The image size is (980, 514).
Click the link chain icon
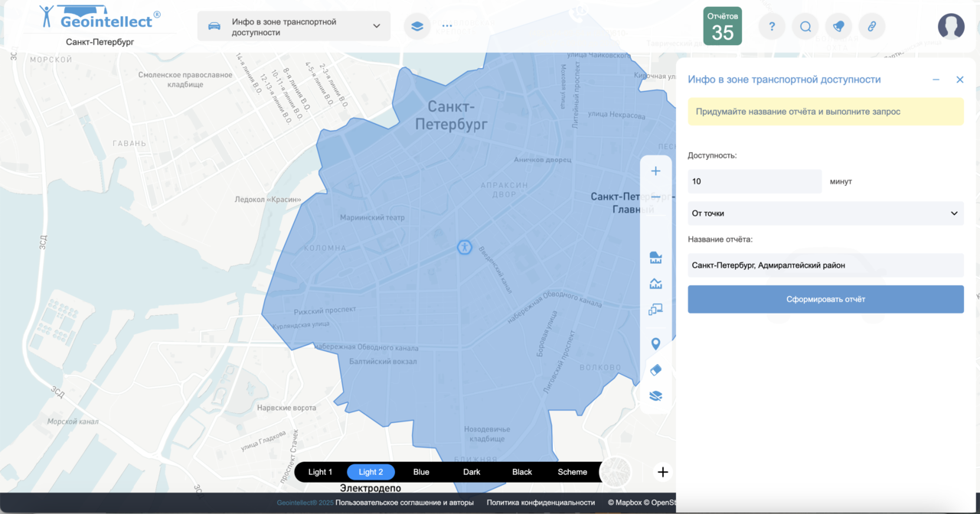coord(871,27)
